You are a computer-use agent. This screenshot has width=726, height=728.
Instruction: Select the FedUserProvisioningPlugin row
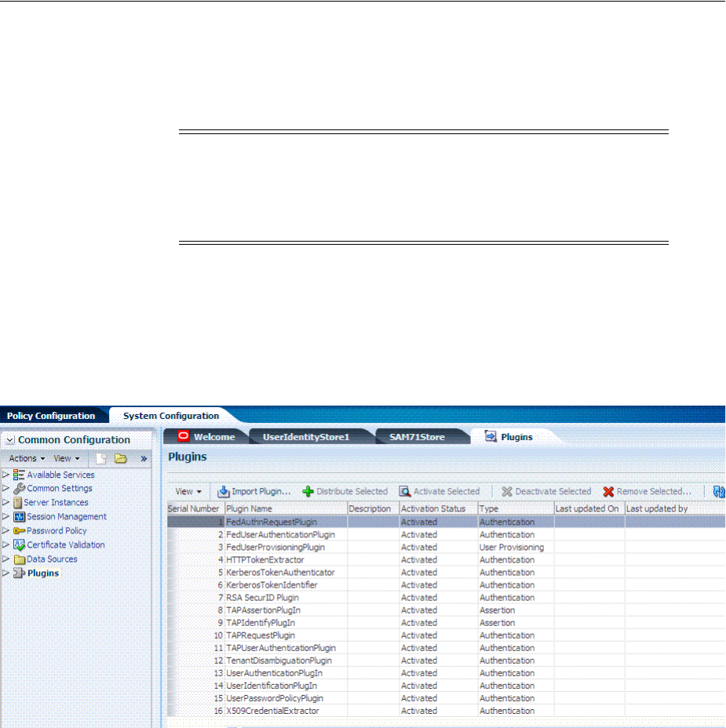coord(446,547)
